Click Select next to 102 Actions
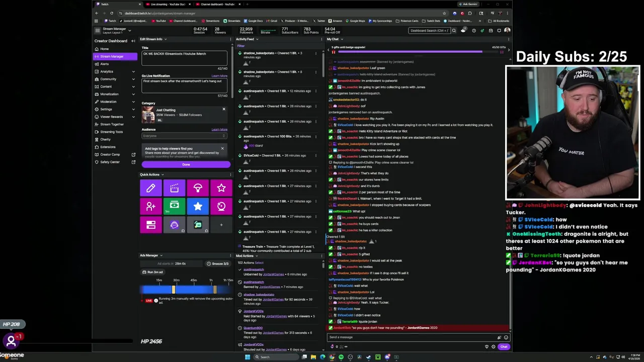Screen dimensions: 644x362 (x=259, y=262)
